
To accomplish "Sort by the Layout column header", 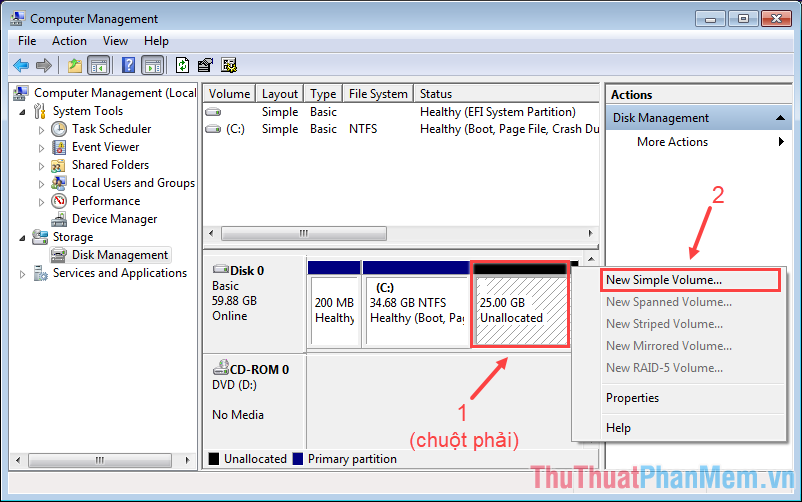I will coord(279,94).
